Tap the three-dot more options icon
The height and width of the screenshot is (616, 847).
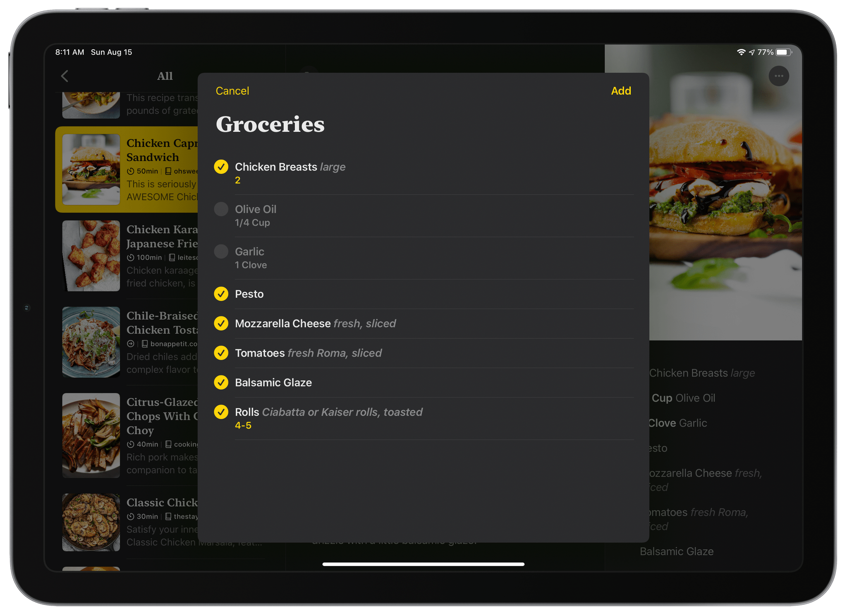(778, 75)
